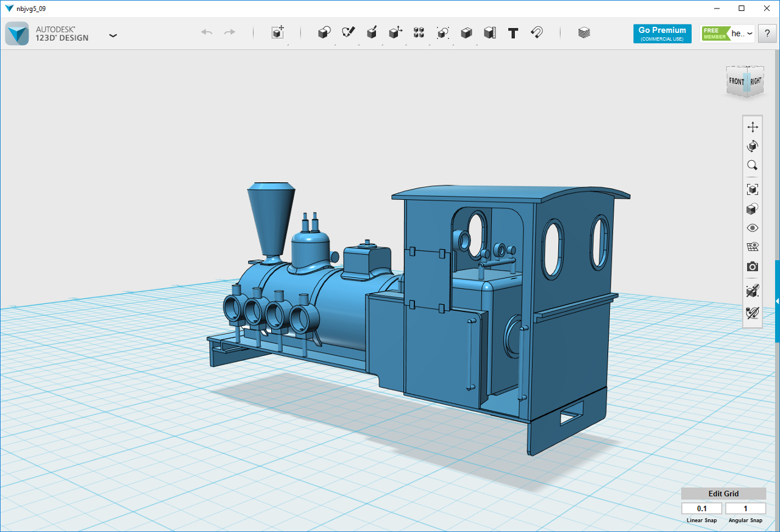780x532 pixels.
Task: Click the Go Premium button
Action: coord(662,34)
